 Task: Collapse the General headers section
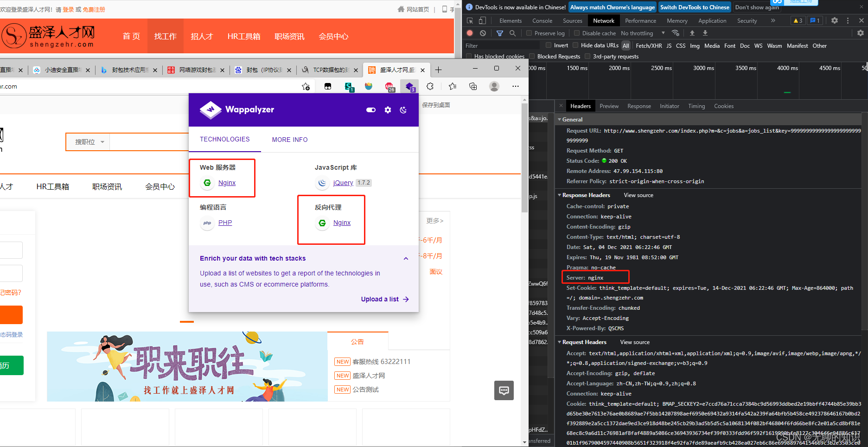[x=559, y=120]
